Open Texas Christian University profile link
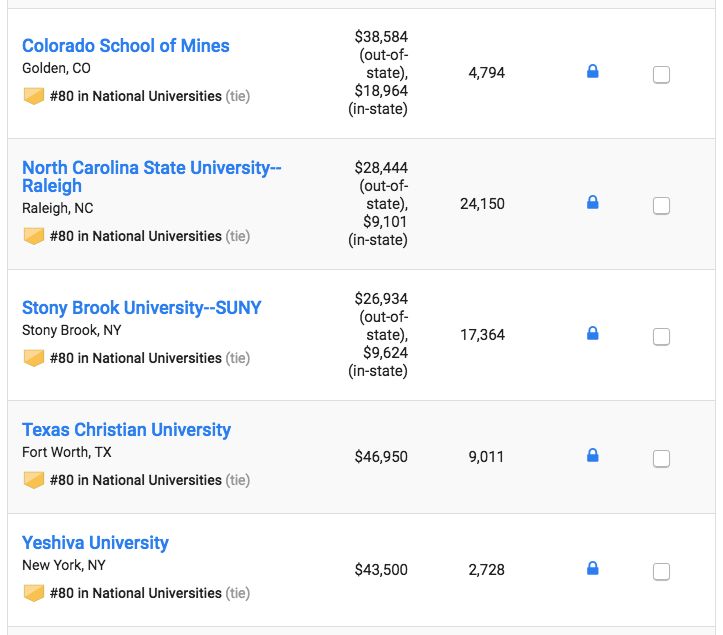The width and height of the screenshot is (723, 635). 126,430
